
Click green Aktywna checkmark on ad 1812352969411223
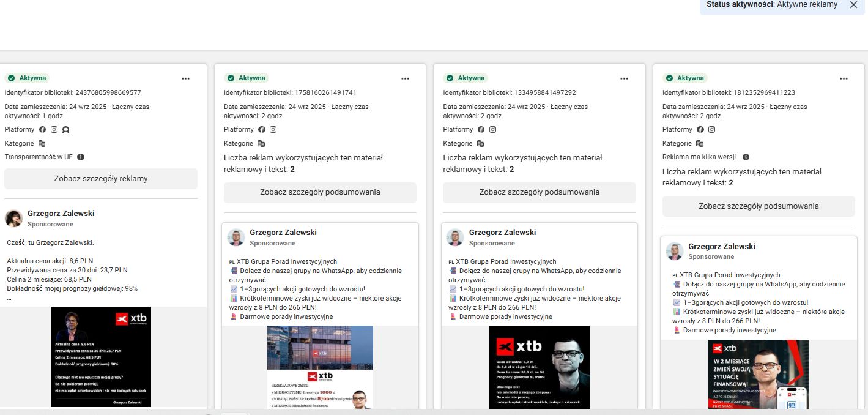(x=669, y=78)
